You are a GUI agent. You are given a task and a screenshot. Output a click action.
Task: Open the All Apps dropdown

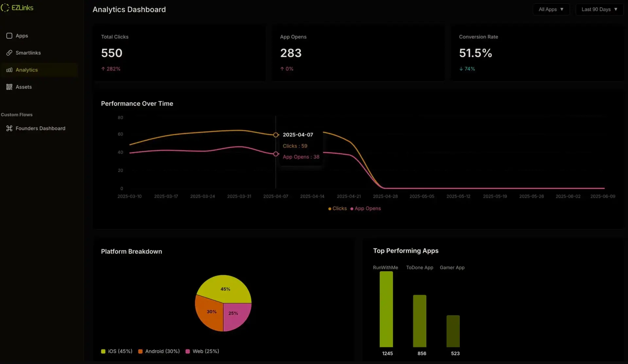coord(551,9)
